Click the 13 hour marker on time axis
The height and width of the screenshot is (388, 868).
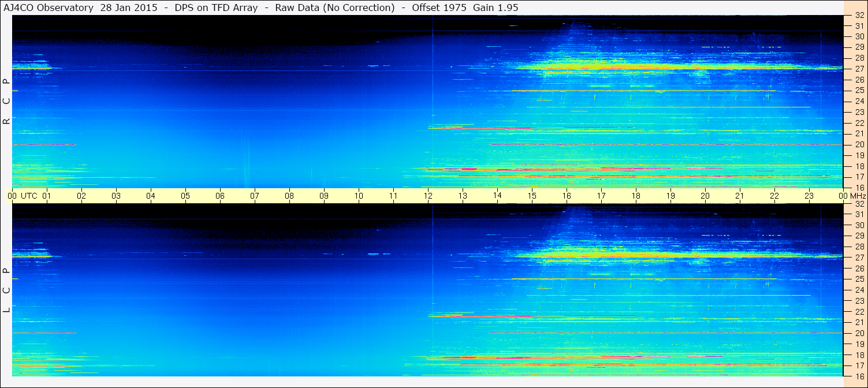pyautogui.click(x=463, y=196)
